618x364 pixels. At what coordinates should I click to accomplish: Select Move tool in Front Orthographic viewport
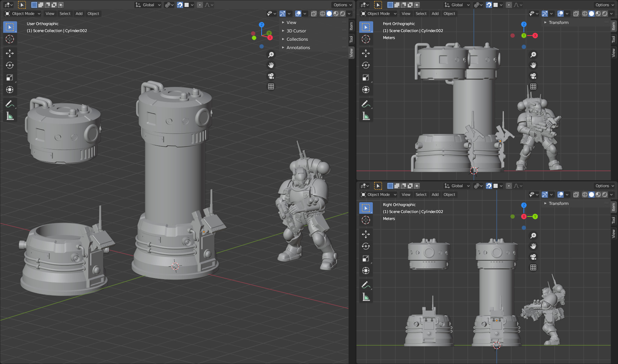point(366,53)
